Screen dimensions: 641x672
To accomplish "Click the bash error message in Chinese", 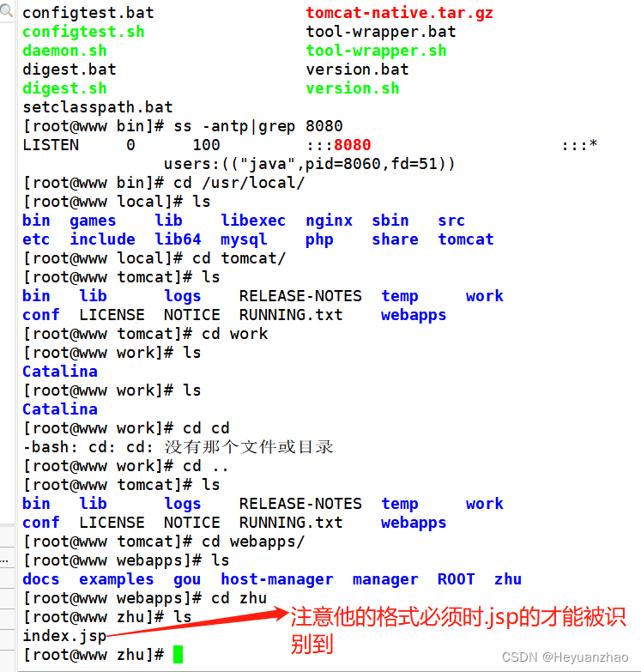I will coord(178,446).
